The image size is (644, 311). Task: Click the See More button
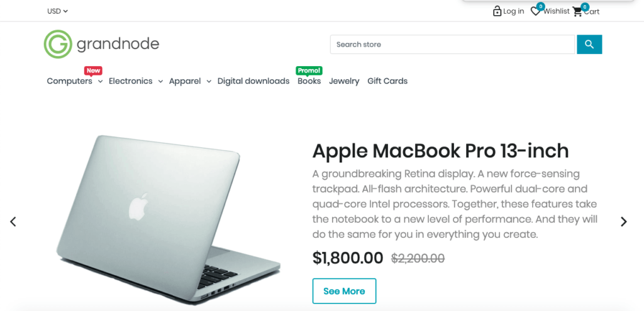coord(344,291)
